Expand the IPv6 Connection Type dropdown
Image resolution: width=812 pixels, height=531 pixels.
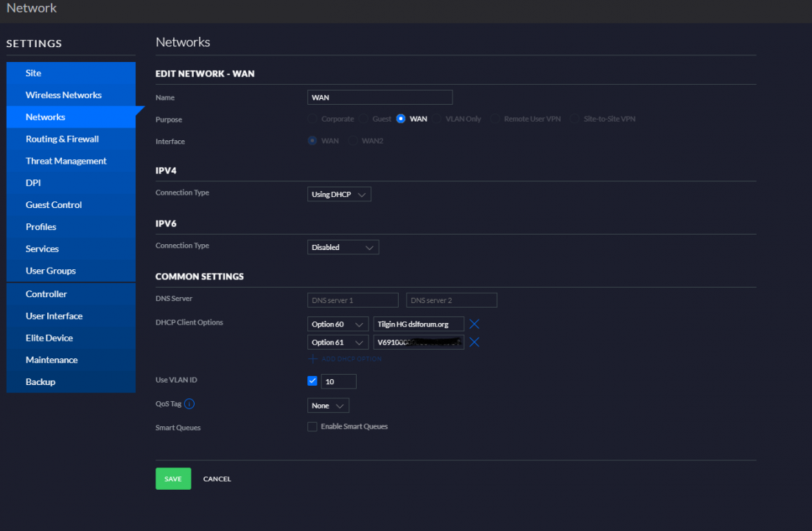(x=343, y=248)
